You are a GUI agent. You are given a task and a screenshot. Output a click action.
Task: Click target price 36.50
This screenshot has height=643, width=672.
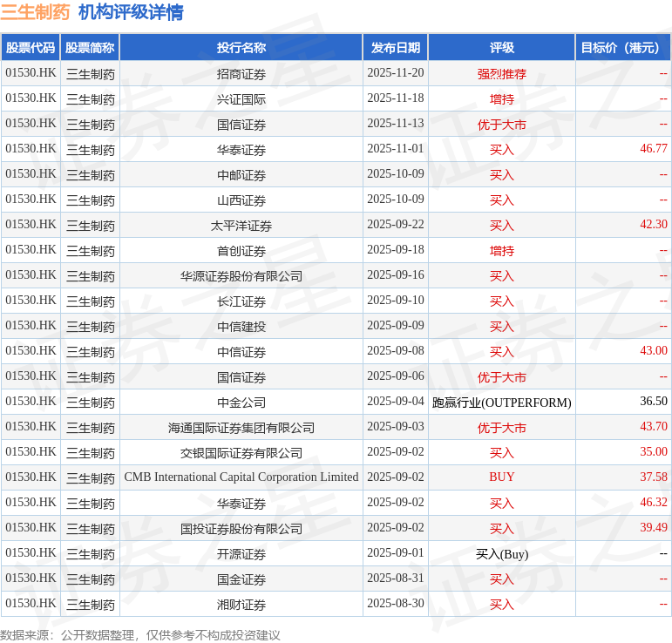[654, 402]
